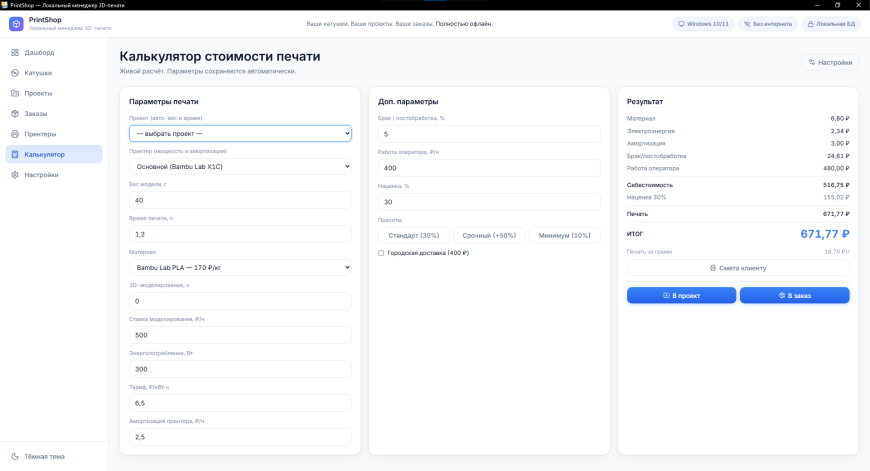Click the Dashboard grid icon in sidebar
Viewport: 870px width, 471px height.
click(x=15, y=53)
